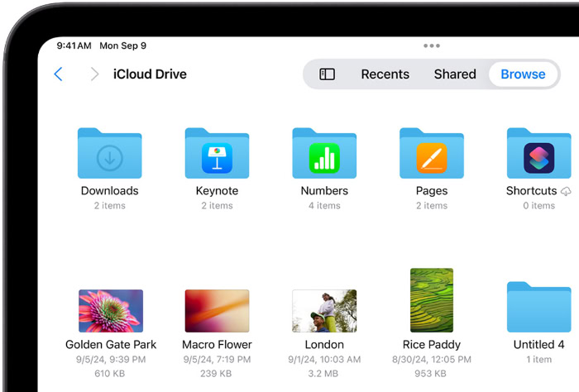
Task: Open the Macro Flower image thumbnail
Action: 217,311
